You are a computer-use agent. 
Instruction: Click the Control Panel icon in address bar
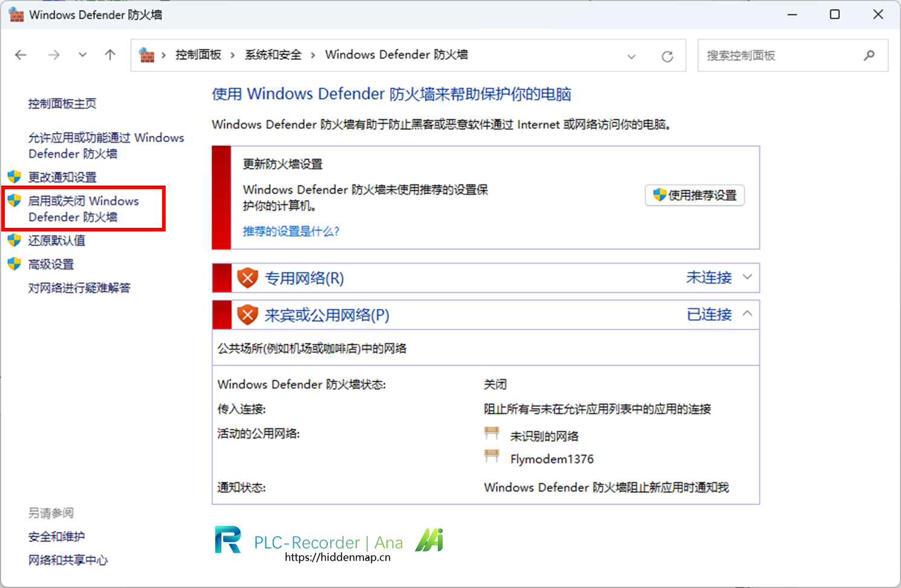coord(146,55)
